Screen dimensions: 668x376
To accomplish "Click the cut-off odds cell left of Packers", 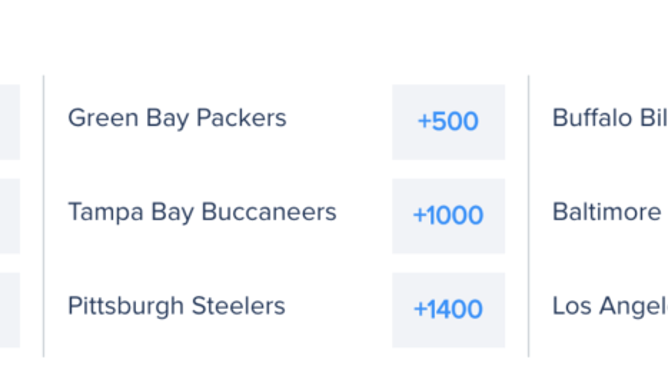I will pyautogui.click(x=10, y=122).
